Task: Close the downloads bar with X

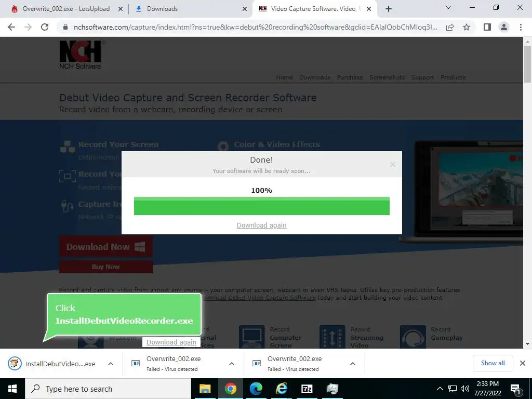Action: point(523,363)
